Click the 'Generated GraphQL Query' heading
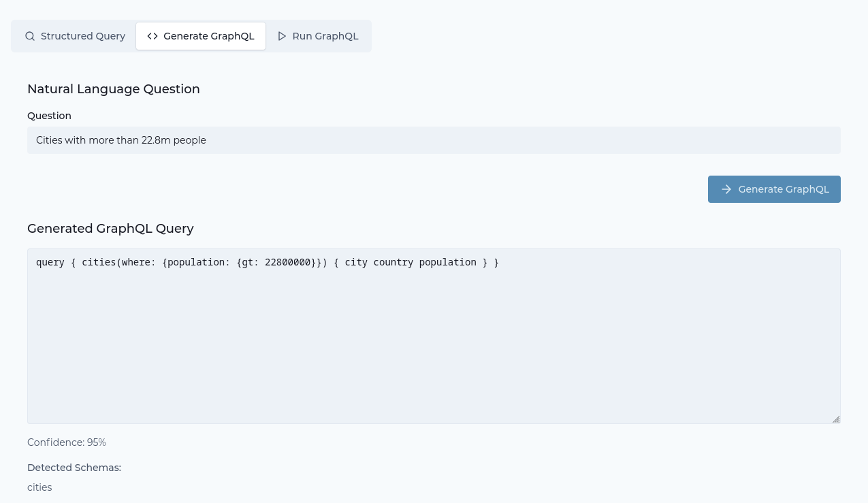 point(110,229)
